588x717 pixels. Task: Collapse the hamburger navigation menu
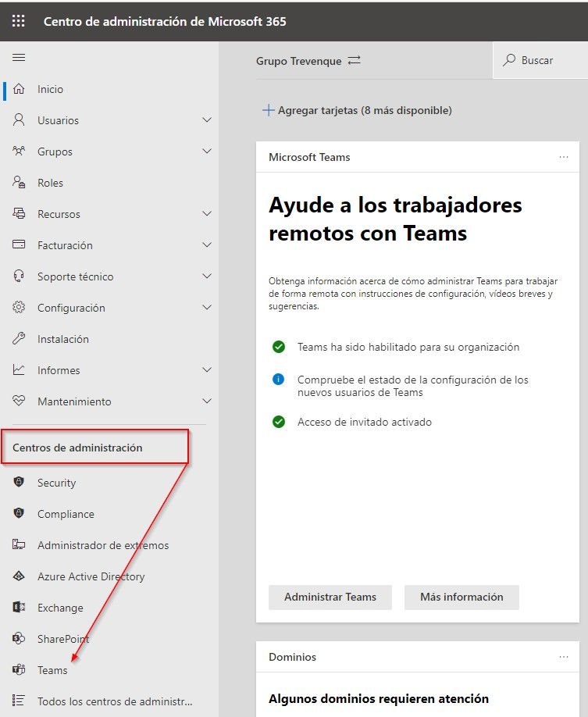[x=19, y=58]
